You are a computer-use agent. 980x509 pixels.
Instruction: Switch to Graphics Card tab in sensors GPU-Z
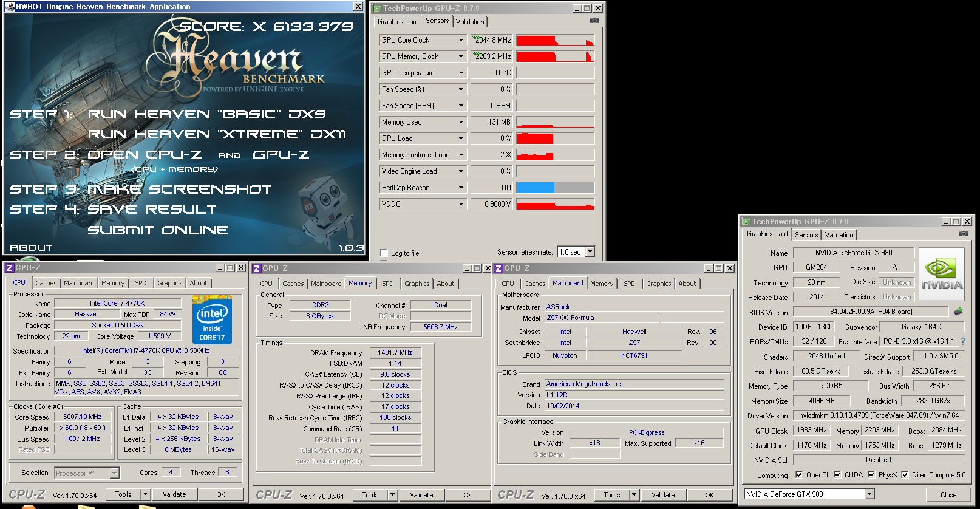click(398, 22)
